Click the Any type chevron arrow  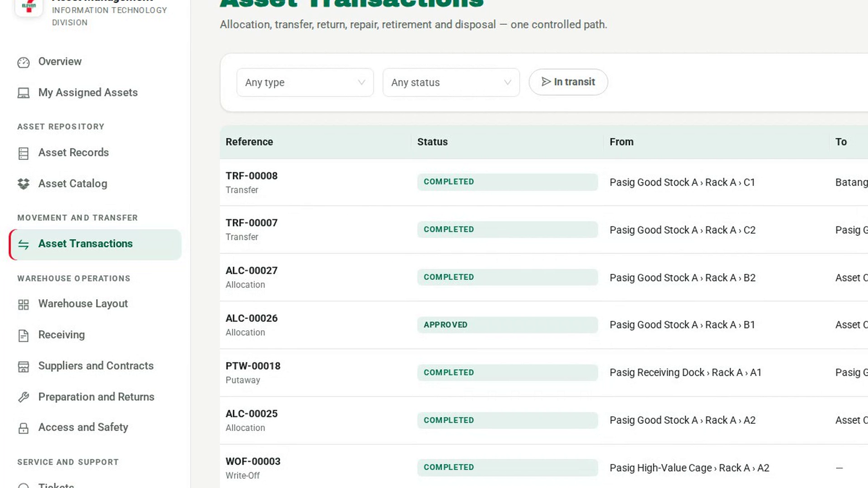[x=361, y=82]
